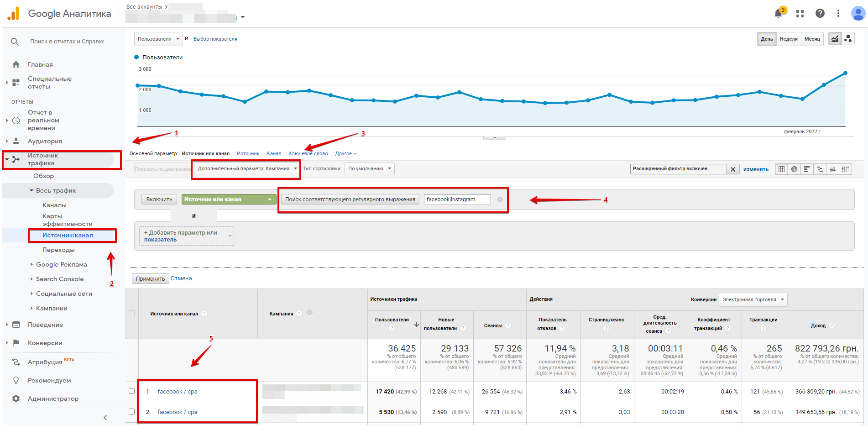Open the notifications bell
This screenshot has height=425, width=868.
779,14
